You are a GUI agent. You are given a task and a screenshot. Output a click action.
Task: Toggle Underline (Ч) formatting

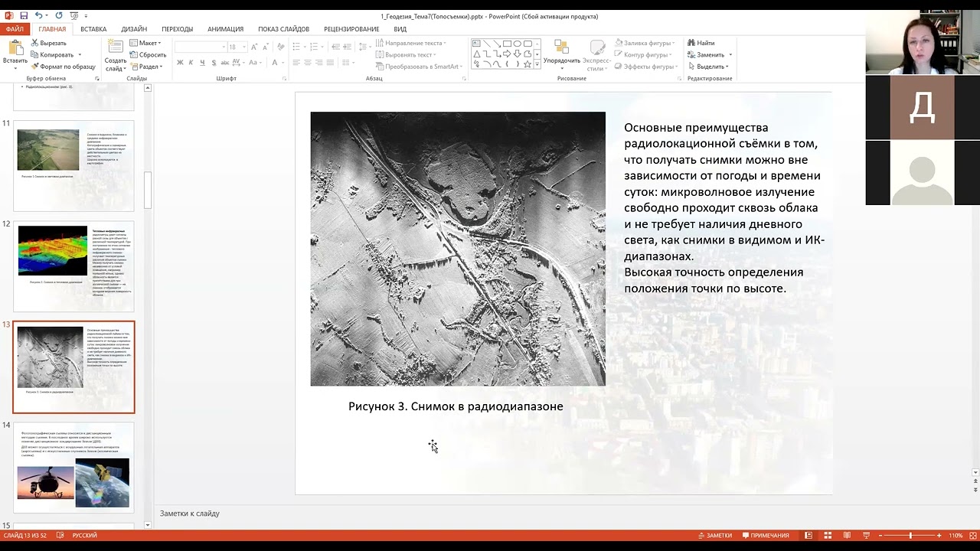click(x=201, y=63)
